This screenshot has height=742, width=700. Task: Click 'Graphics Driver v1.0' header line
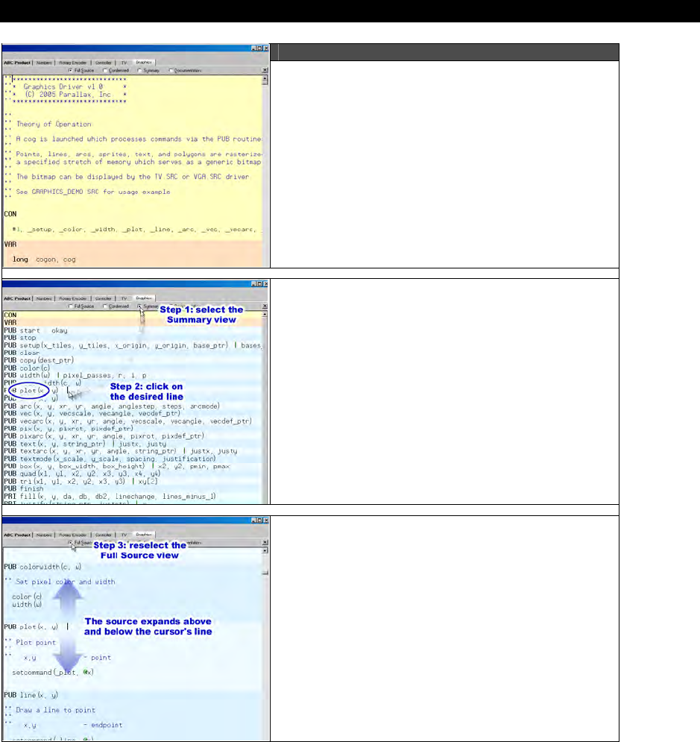(63, 87)
